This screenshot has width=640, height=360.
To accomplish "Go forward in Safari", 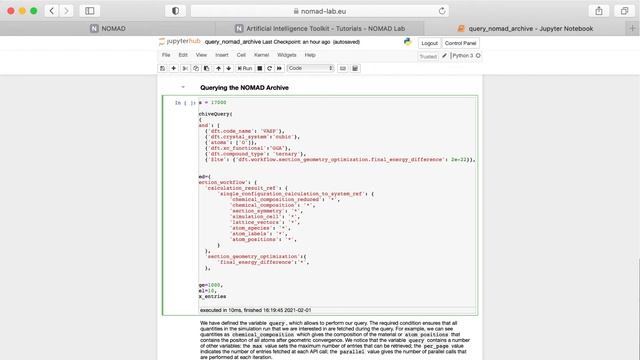I will (x=67, y=11).
